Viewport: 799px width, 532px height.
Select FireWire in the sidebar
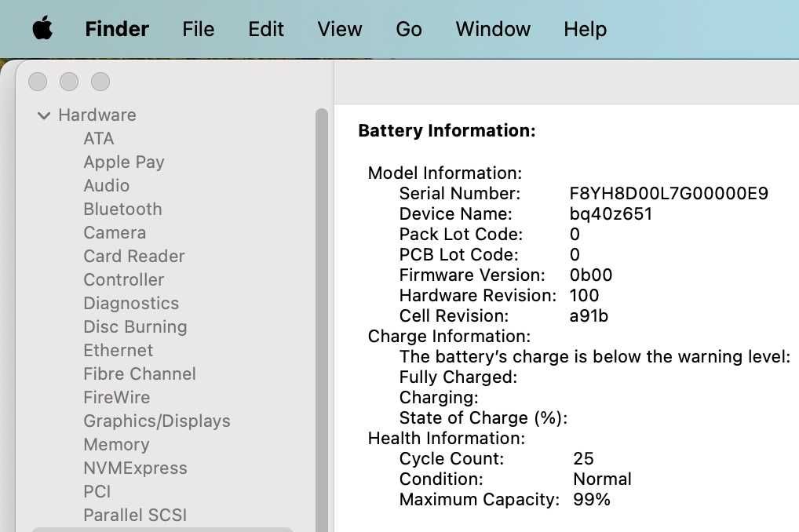pos(117,397)
